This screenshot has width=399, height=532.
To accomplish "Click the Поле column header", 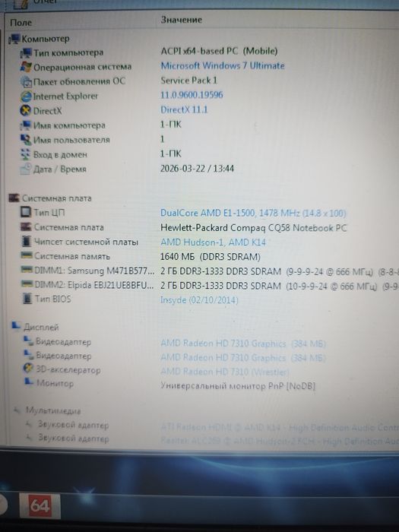I will tap(21, 23).
